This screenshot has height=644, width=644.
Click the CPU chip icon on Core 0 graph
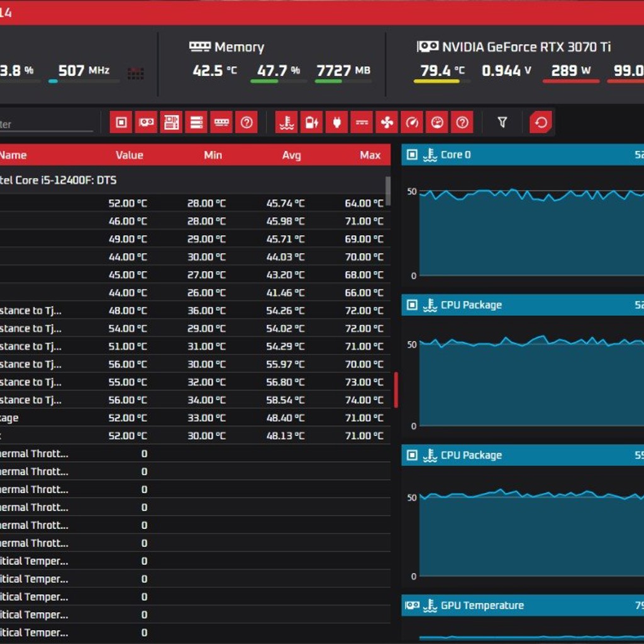coord(412,155)
